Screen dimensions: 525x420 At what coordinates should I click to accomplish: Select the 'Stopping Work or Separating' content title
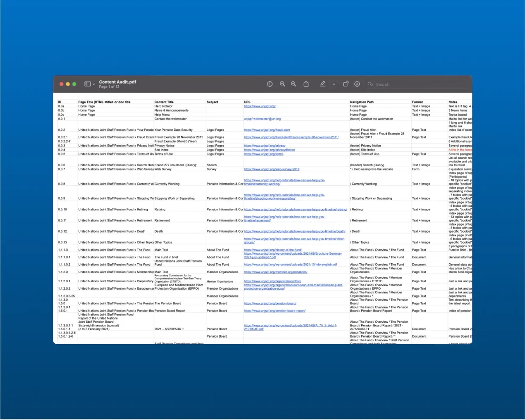pyautogui.click(x=175, y=199)
